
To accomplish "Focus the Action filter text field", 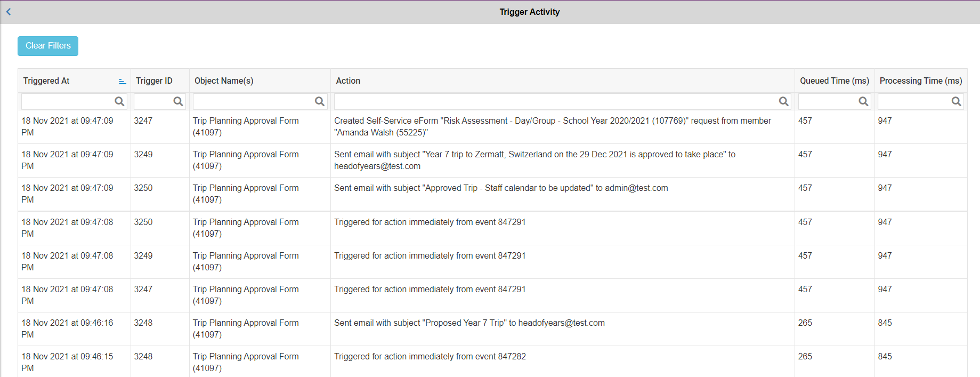I will click(x=554, y=101).
